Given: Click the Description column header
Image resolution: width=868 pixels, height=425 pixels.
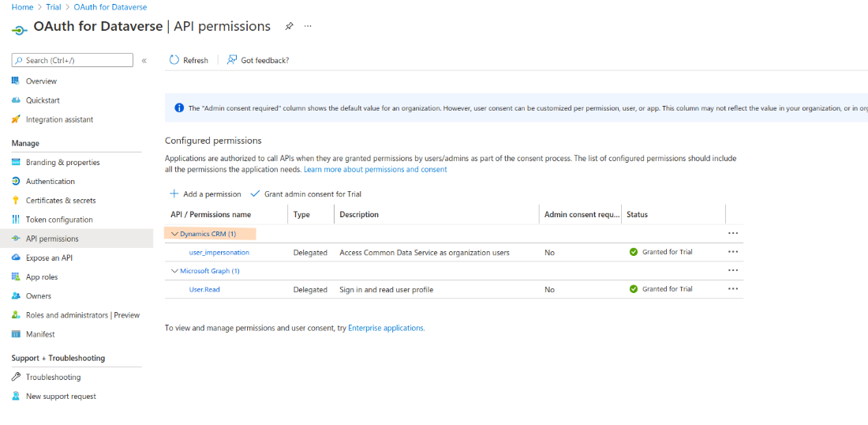Looking at the screenshot, I should tap(359, 214).
